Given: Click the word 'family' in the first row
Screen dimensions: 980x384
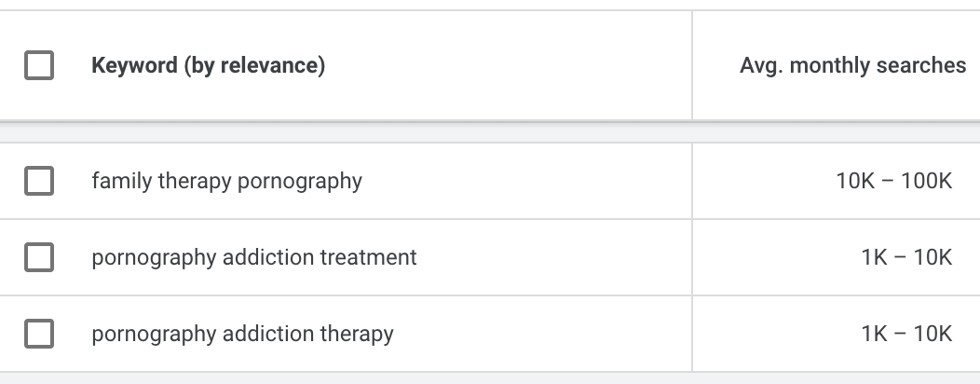Looking at the screenshot, I should [118, 181].
